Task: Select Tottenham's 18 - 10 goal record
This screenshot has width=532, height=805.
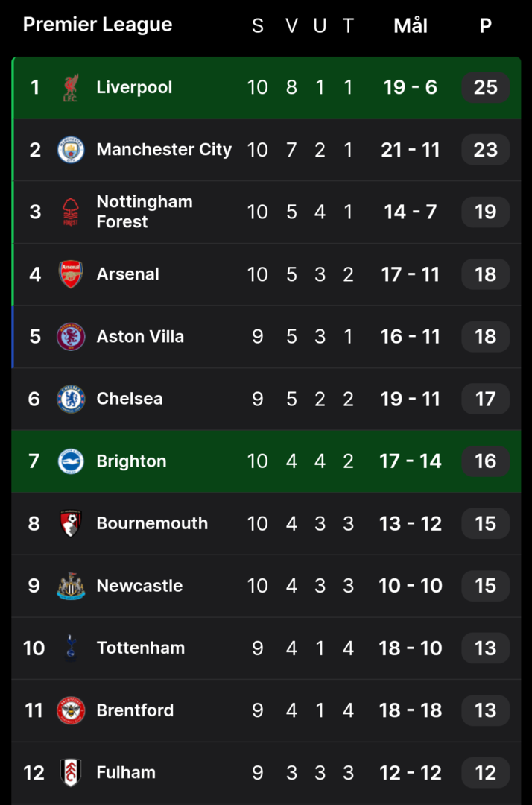Action: pyautogui.click(x=411, y=648)
